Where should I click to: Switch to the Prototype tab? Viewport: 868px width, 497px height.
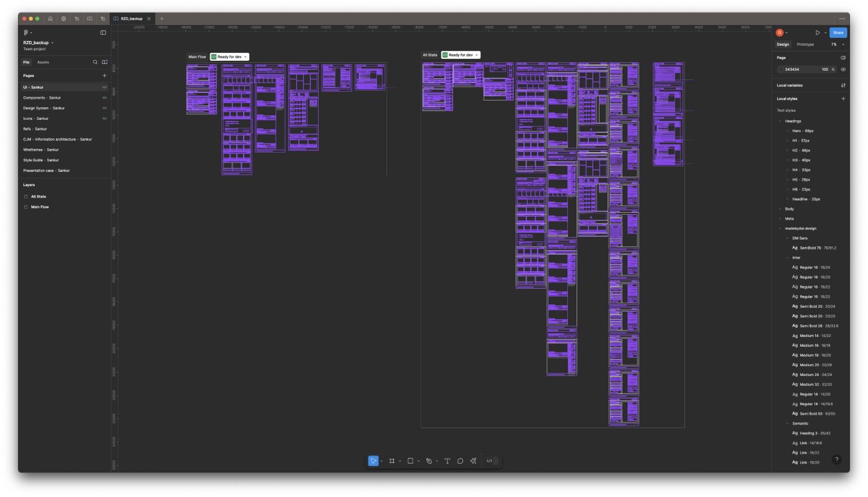805,44
